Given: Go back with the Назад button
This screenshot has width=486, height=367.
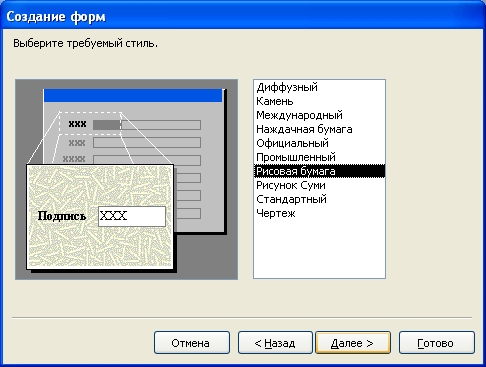Looking at the screenshot, I should tap(275, 343).
